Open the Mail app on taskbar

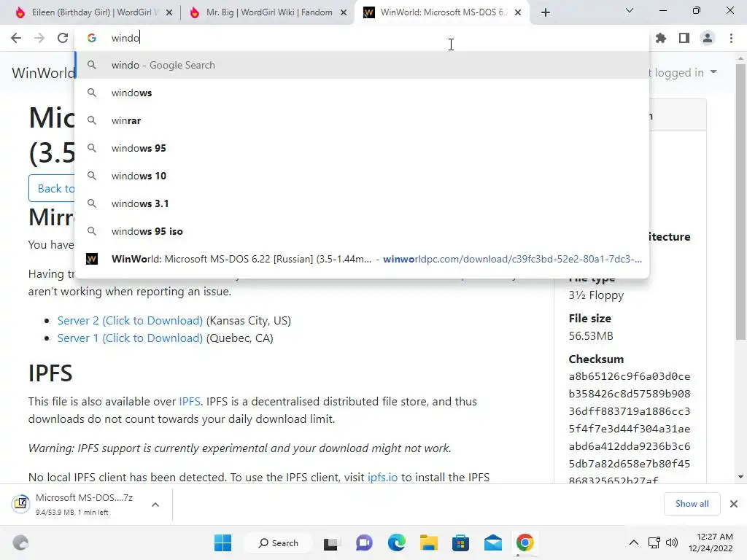(x=492, y=542)
